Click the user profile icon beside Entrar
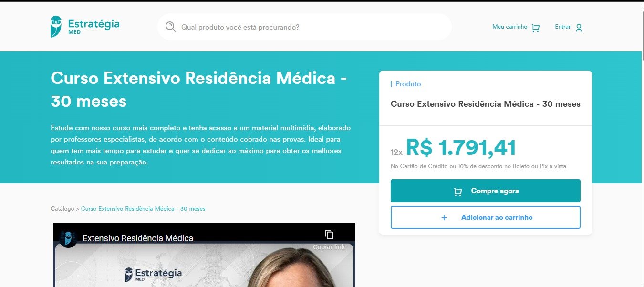 (579, 28)
